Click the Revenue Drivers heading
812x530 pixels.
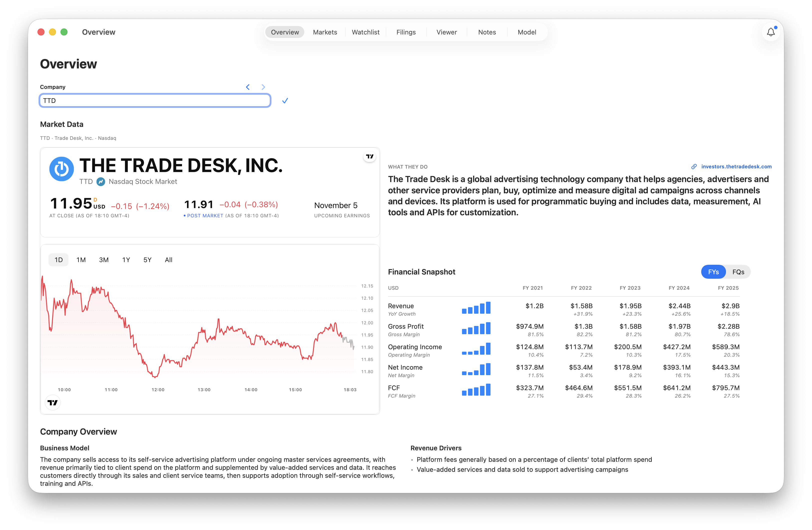click(436, 448)
